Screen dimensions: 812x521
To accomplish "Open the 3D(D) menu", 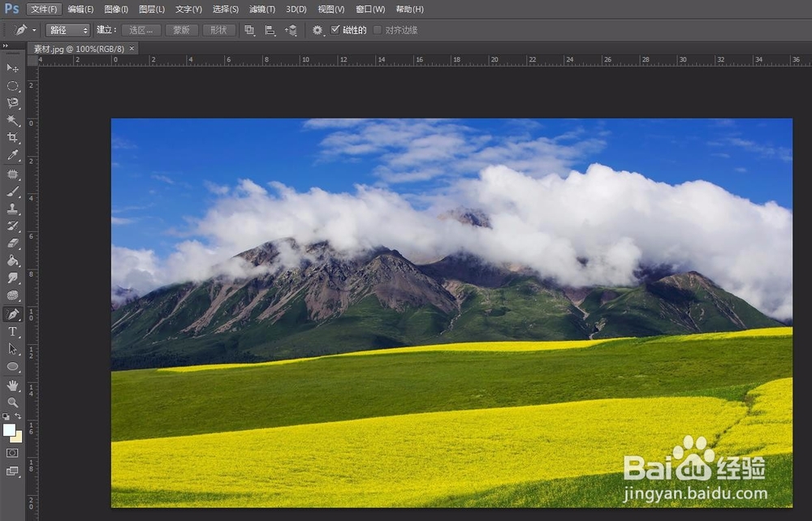I will tap(296, 9).
